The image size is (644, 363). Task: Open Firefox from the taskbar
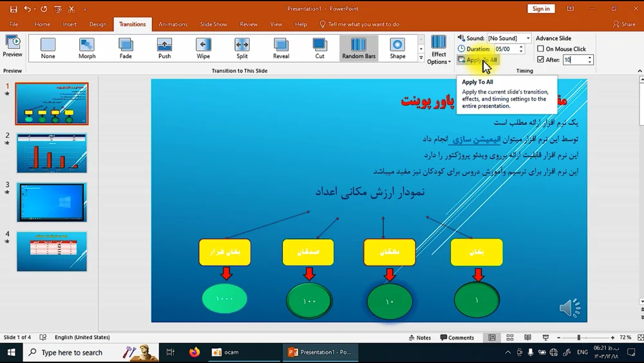[194, 352]
